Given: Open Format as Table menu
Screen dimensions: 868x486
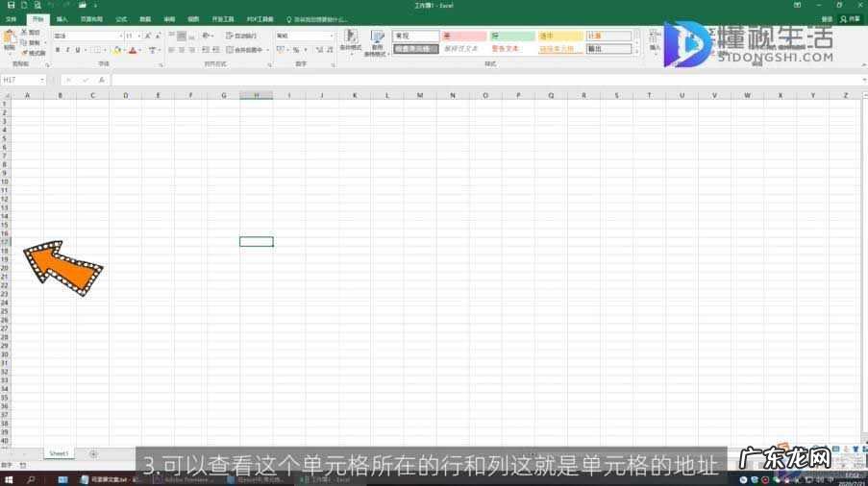Looking at the screenshot, I should [378, 42].
